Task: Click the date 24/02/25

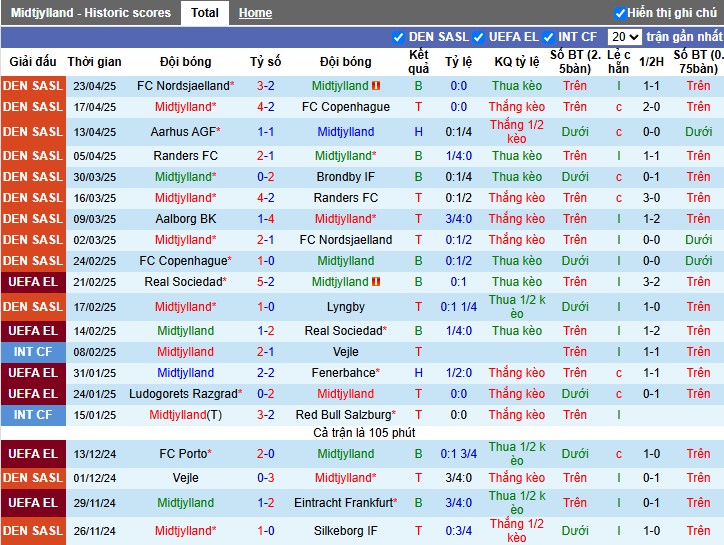Action: click(x=94, y=261)
